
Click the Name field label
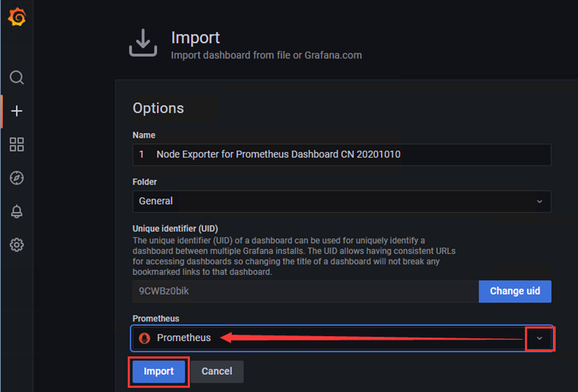pos(144,135)
